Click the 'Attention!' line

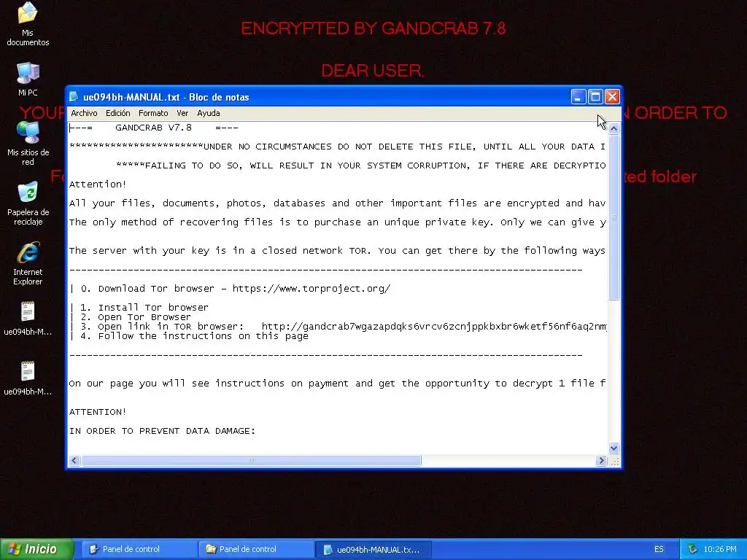[x=98, y=184]
